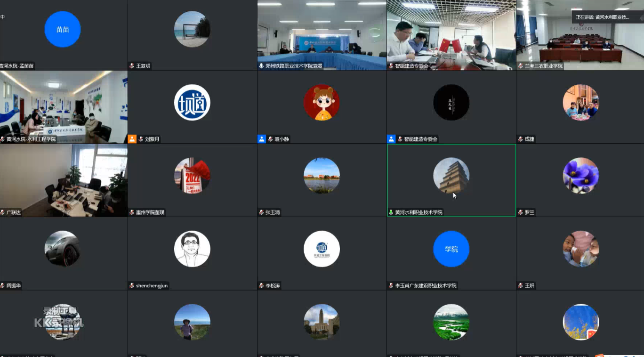Click the green active microphone icon of 黄河水利职业技术学院
The height and width of the screenshot is (357, 644).
391,212
